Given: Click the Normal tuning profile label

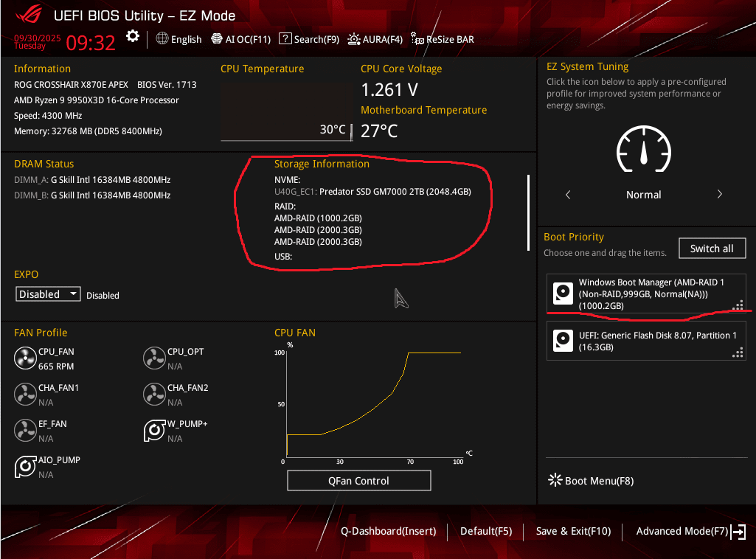Looking at the screenshot, I should pyautogui.click(x=644, y=195).
